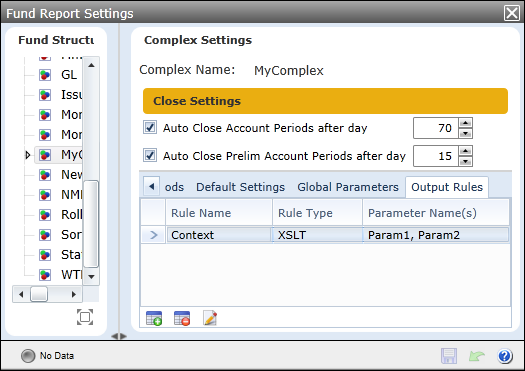Open help via the question mark icon
Image resolution: width=525 pixels, height=371 pixels.
pyautogui.click(x=505, y=356)
